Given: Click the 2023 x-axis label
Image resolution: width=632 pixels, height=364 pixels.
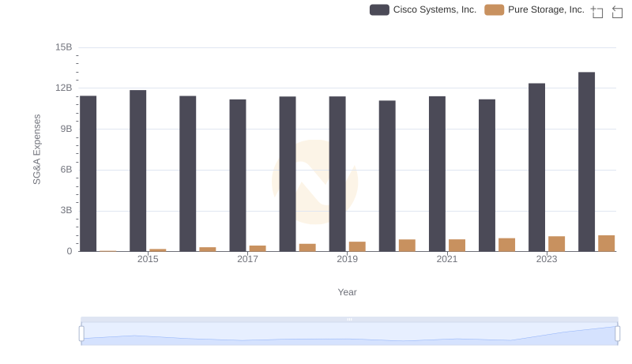Looking at the screenshot, I should point(547,259).
